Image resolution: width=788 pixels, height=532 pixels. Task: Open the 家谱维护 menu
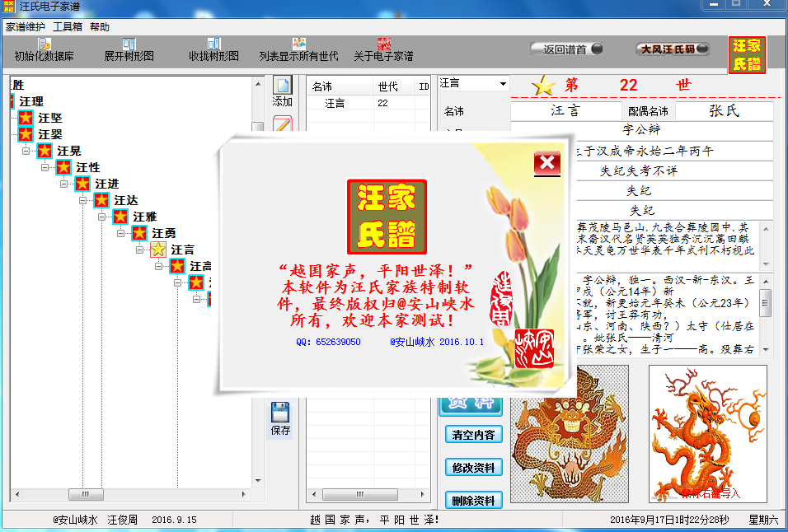coord(25,26)
